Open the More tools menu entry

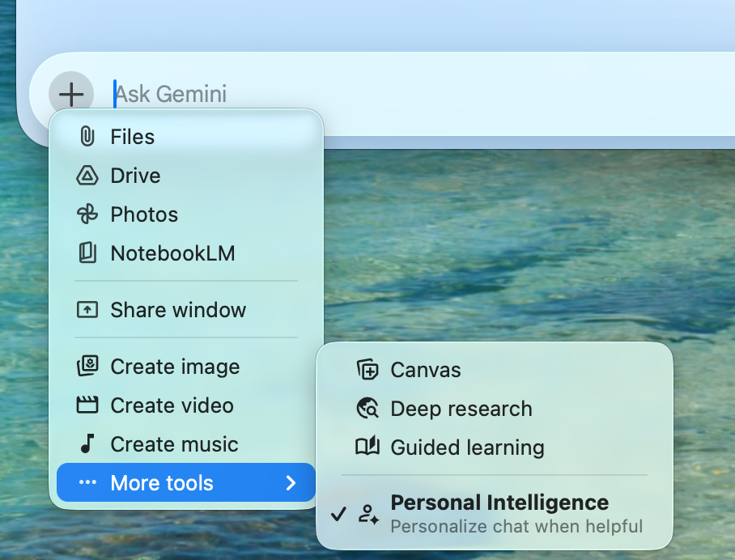[x=162, y=483]
